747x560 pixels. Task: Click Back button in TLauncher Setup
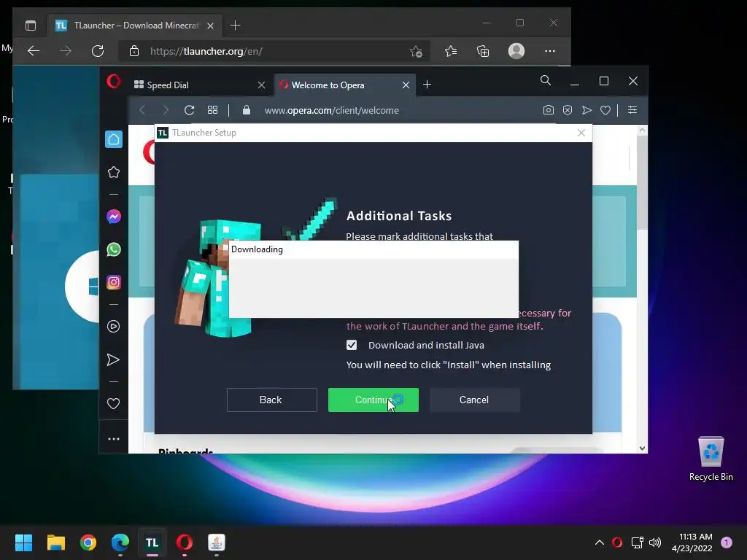click(271, 400)
